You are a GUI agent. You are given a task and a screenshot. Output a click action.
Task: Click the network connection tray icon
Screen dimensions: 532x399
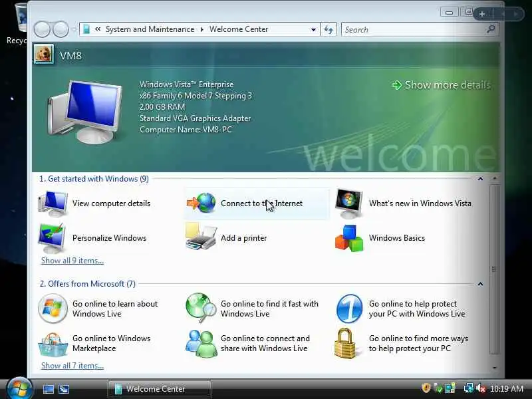(469, 388)
